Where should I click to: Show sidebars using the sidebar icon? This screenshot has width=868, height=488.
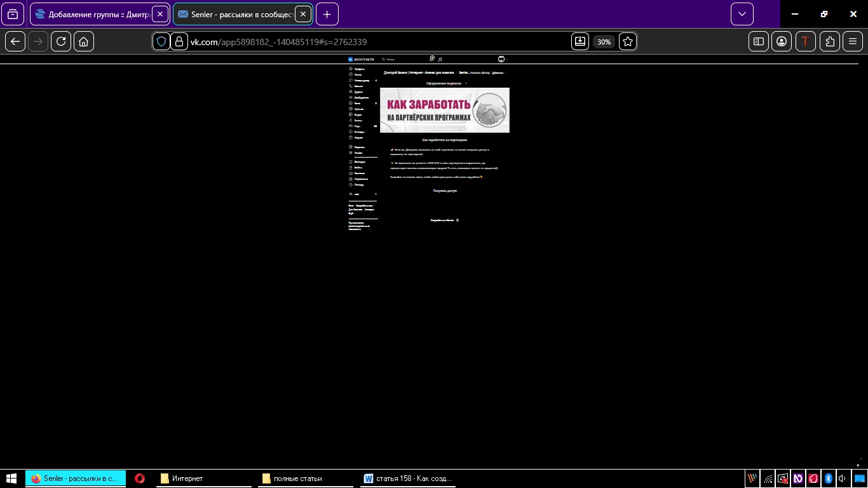pyautogui.click(x=759, y=41)
